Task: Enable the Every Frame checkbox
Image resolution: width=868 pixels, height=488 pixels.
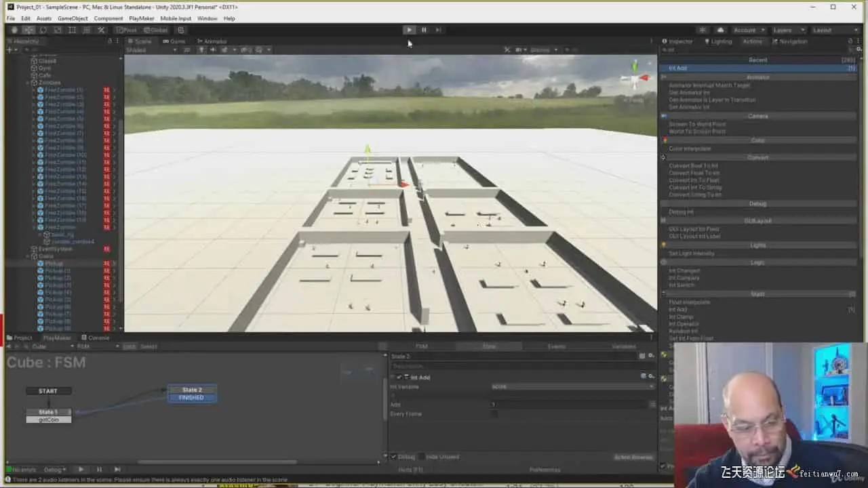Action: click(494, 413)
